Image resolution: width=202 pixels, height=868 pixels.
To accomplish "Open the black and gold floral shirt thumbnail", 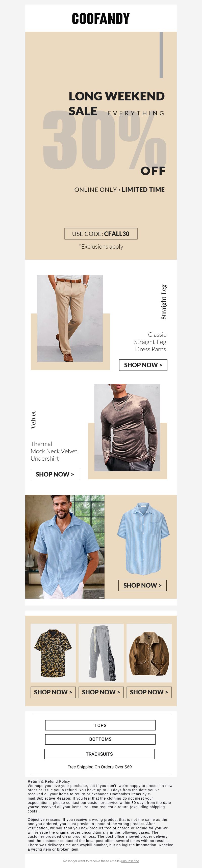I will tap(53, 653).
